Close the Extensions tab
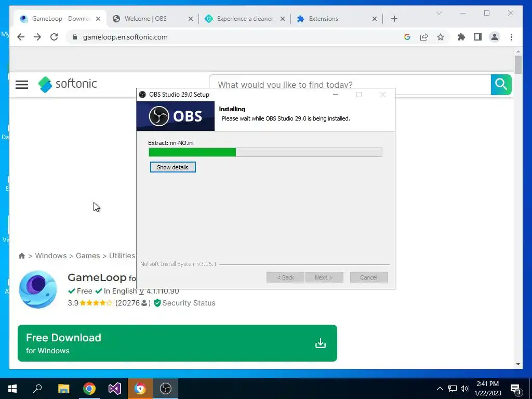This screenshot has width=532, height=399. [375, 19]
